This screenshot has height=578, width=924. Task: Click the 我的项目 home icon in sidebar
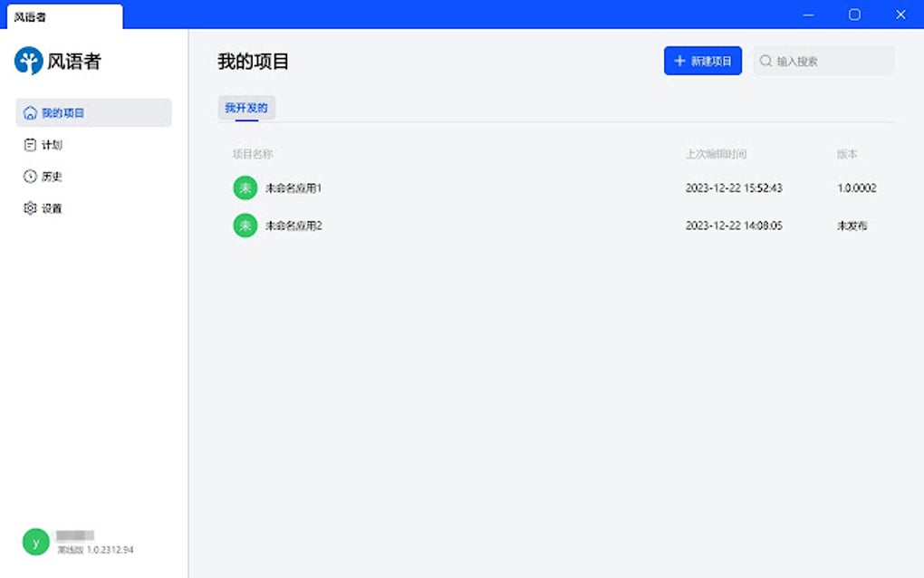(x=30, y=112)
